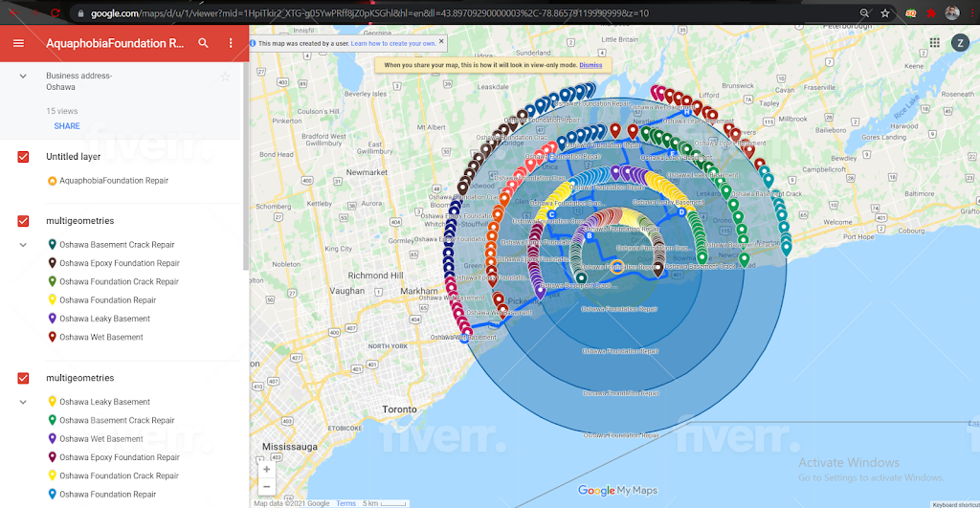Close the 'created by a user' info banner
The width and height of the screenshot is (980, 508).
(x=441, y=41)
